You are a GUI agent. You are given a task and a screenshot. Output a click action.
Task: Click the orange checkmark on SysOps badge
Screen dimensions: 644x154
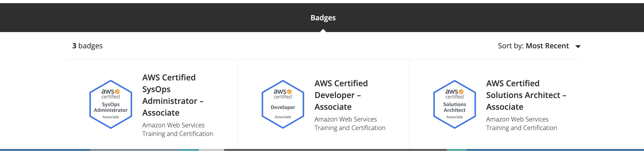click(117, 92)
